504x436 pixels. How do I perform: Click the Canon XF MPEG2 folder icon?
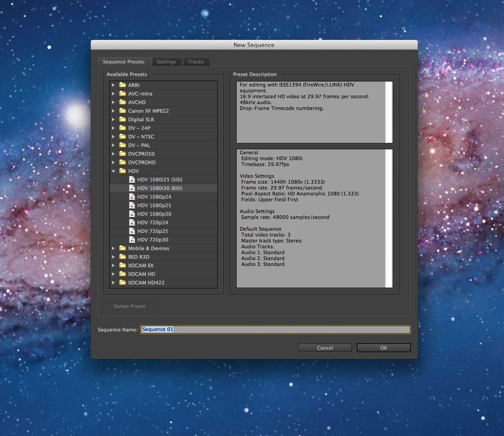coord(122,111)
